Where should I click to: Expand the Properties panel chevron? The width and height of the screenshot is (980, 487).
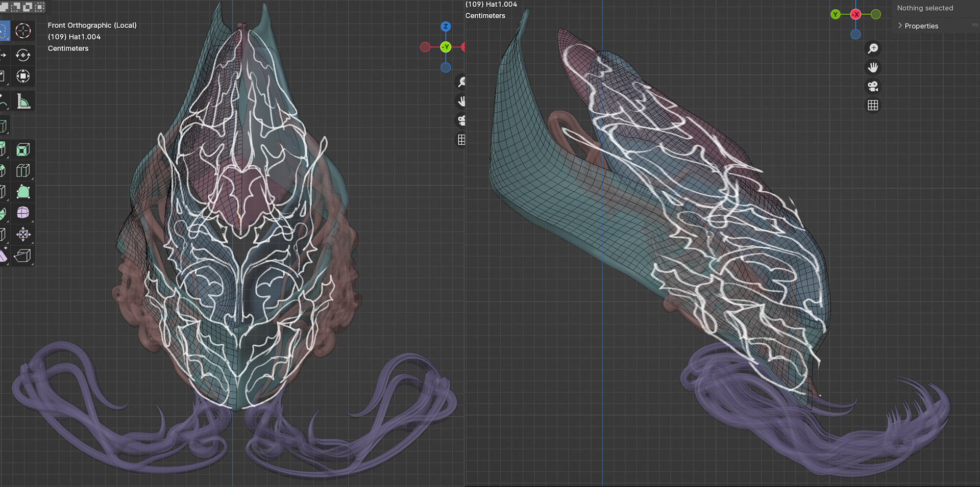pos(900,25)
